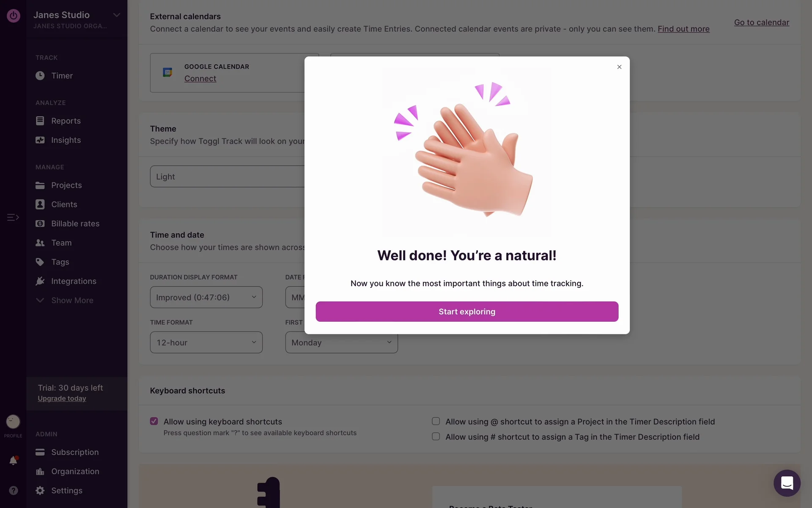Open the notifications bell icon

[13, 461]
